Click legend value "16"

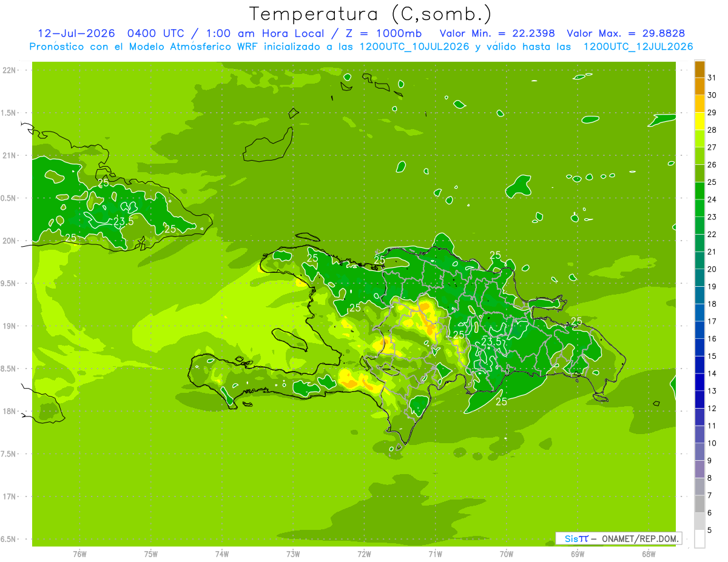tap(712, 339)
